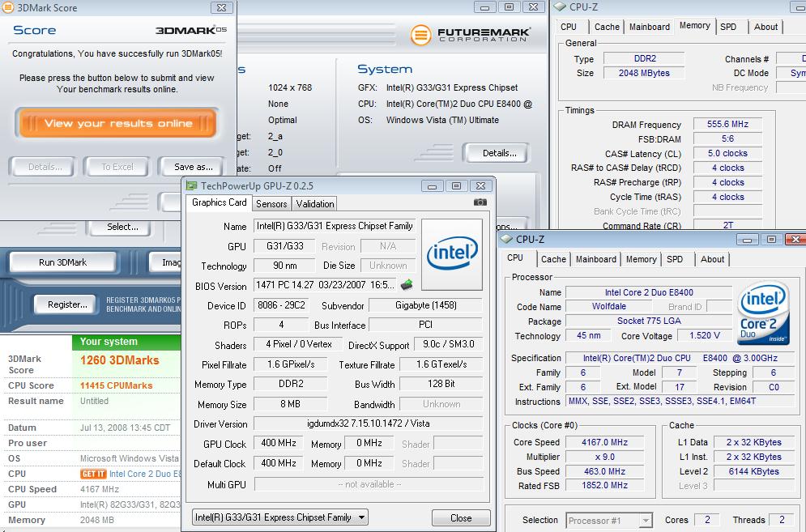Open the Mainboard tab in rear CPU-Z window
This screenshot has height=532, width=806.
click(649, 28)
